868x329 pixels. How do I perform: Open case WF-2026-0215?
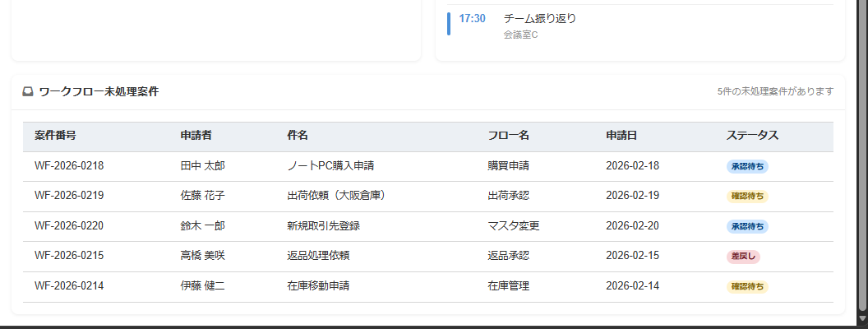[69, 257]
